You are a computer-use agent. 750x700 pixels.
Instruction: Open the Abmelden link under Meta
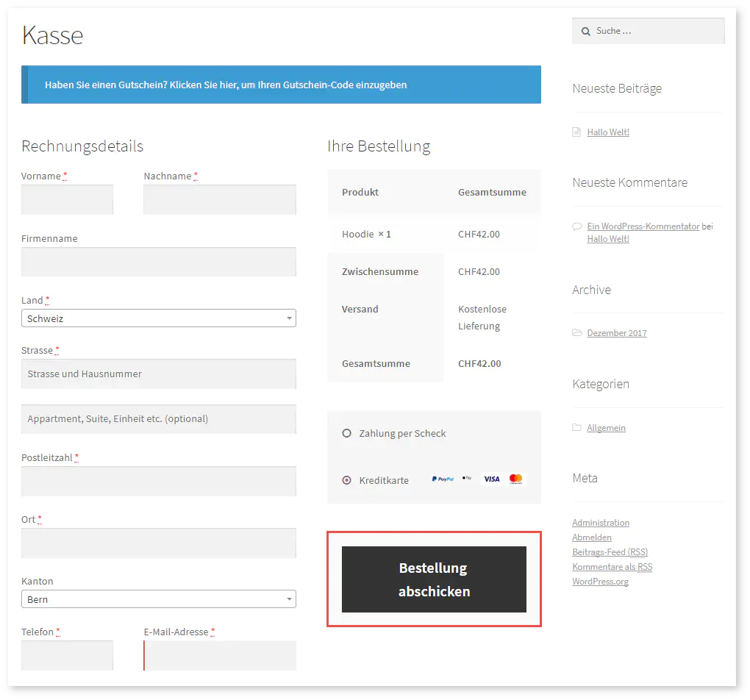592,537
